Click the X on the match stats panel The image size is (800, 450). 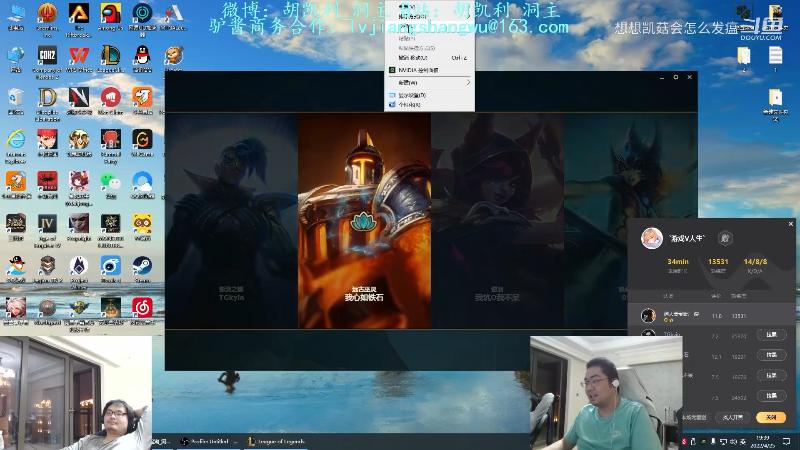[x=791, y=223]
